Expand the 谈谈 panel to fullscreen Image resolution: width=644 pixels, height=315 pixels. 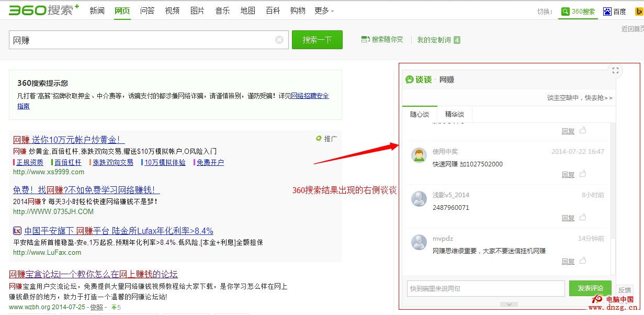(x=615, y=71)
